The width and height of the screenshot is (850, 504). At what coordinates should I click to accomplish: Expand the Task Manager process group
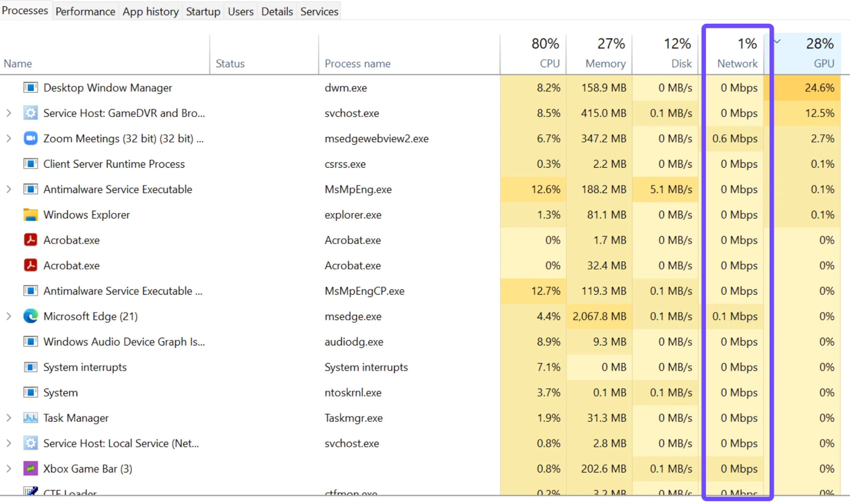(x=9, y=418)
